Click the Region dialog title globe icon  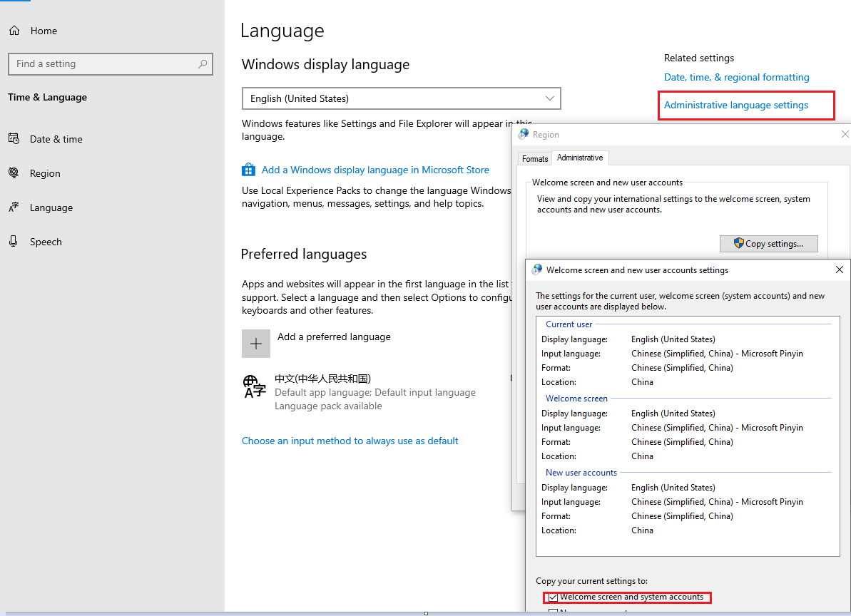point(523,134)
